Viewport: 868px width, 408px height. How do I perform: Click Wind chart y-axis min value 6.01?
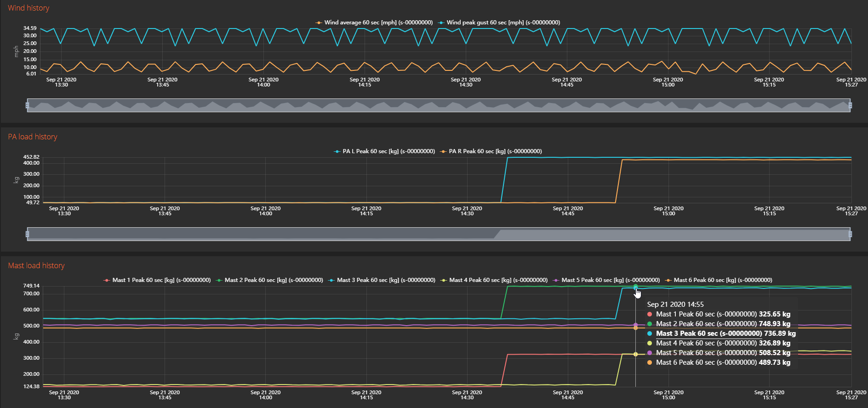click(x=31, y=74)
